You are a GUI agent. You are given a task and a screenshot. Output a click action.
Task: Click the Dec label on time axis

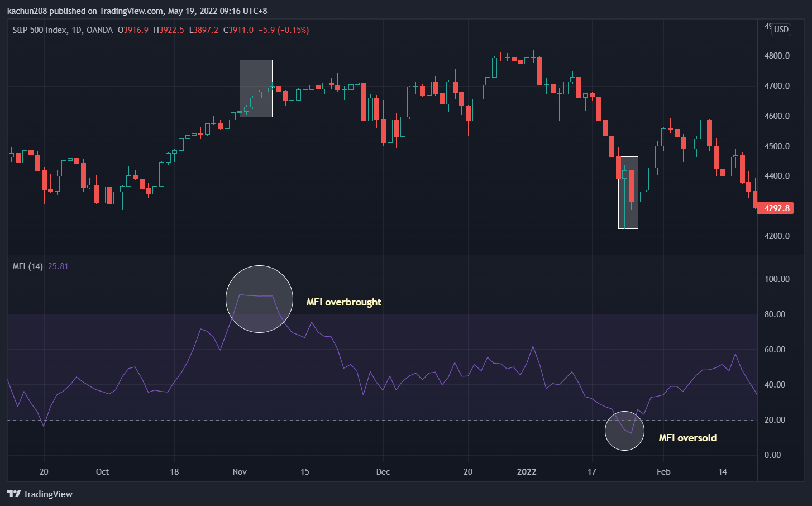pos(383,472)
